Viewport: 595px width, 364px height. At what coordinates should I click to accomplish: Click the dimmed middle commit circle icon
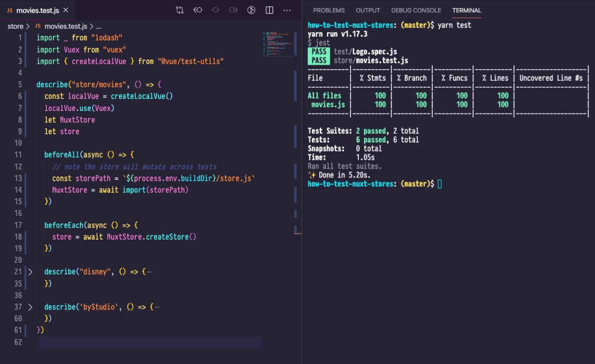(216, 10)
